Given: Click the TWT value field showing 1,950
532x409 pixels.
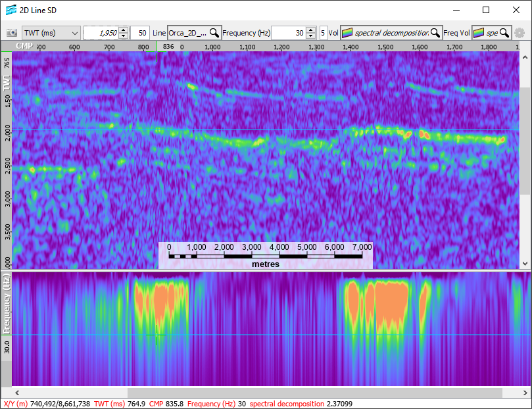Looking at the screenshot, I should [x=101, y=33].
